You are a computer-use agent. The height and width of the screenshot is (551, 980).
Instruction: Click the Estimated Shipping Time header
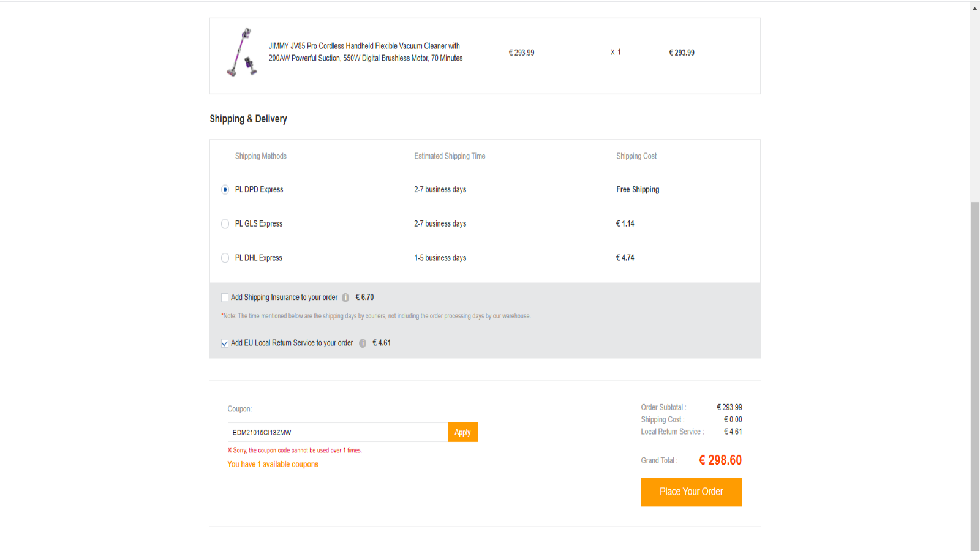tap(449, 156)
